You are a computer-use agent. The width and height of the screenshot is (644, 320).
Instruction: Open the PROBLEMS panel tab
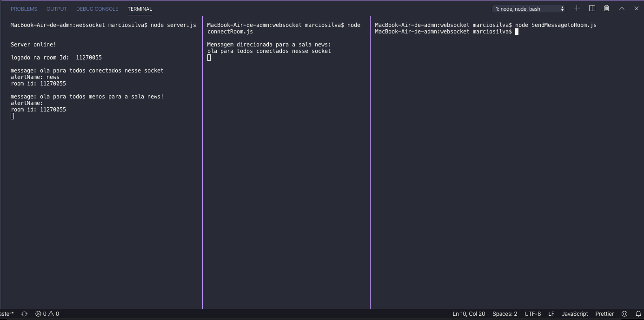(x=24, y=9)
